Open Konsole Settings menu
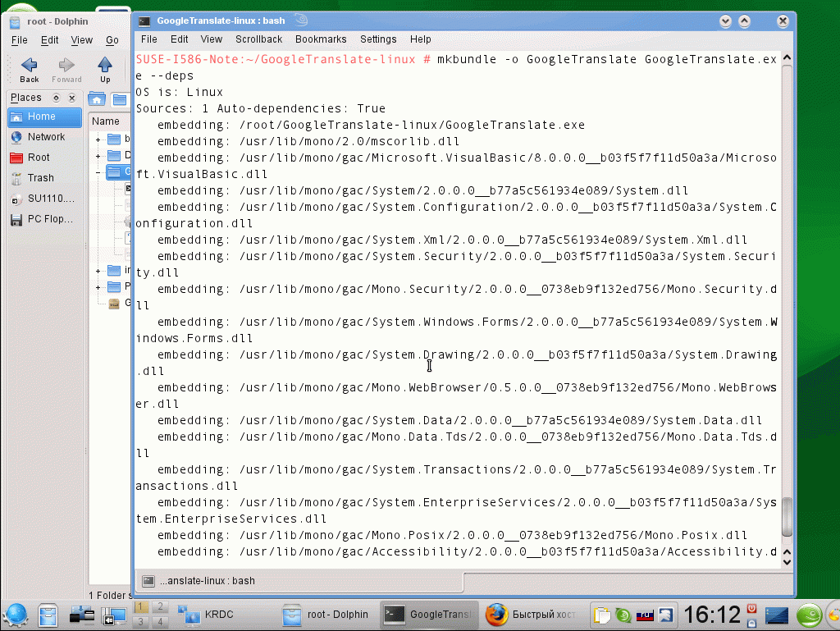Viewport: 840px width, 631px height. [x=378, y=39]
